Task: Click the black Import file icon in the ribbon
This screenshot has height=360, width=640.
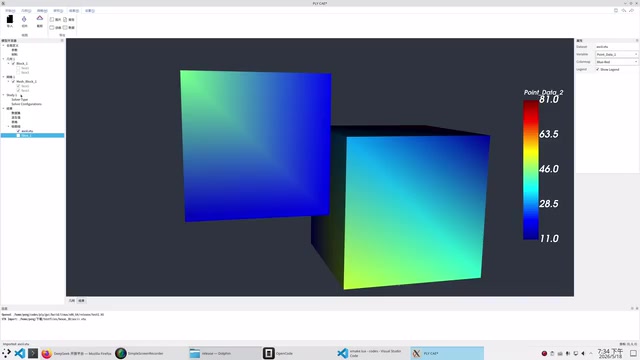Action: [x=10, y=19]
